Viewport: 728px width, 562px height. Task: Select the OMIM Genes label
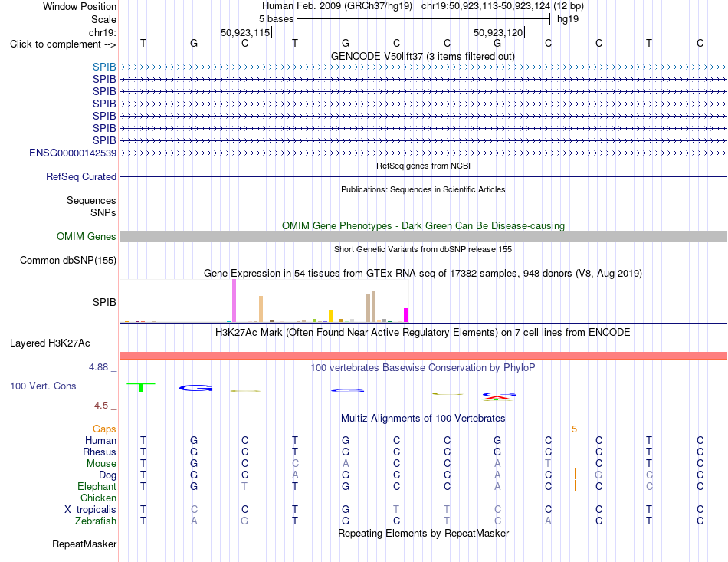click(x=86, y=236)
